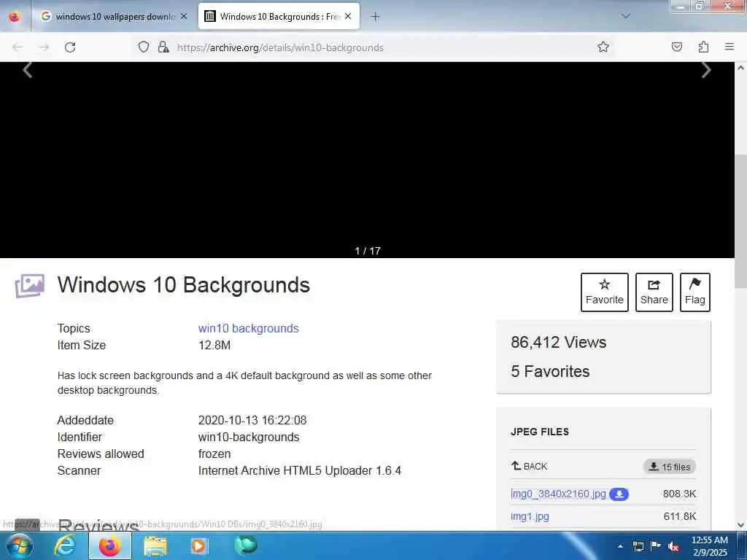The width and height of the screenshot is (747, 560).
Task: Open the Windows Start menu
Action: [x=20, y=545]
